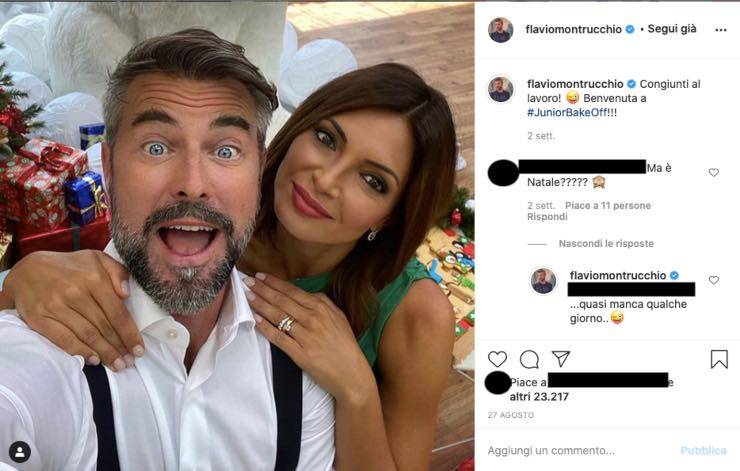The height and width of the screenshot is (471, 740).
Task: Open the comment bubble icon
Action: [x=529, y=359]
